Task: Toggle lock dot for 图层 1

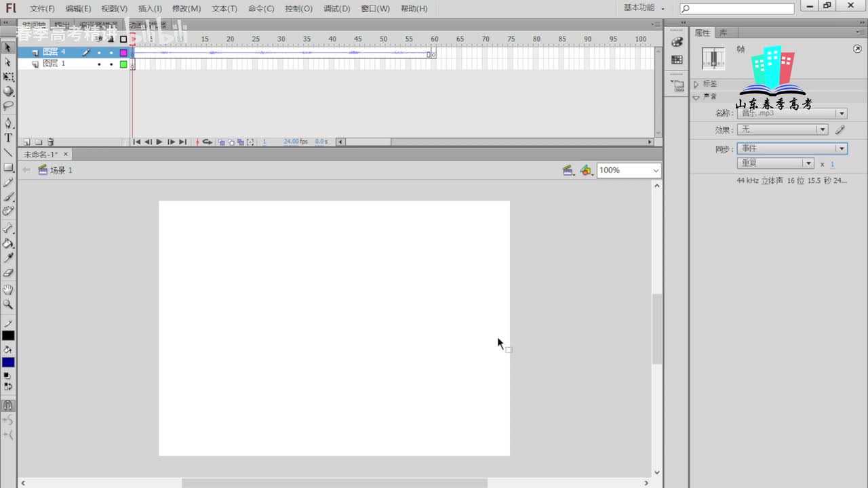Action: (x=111, y=64)
